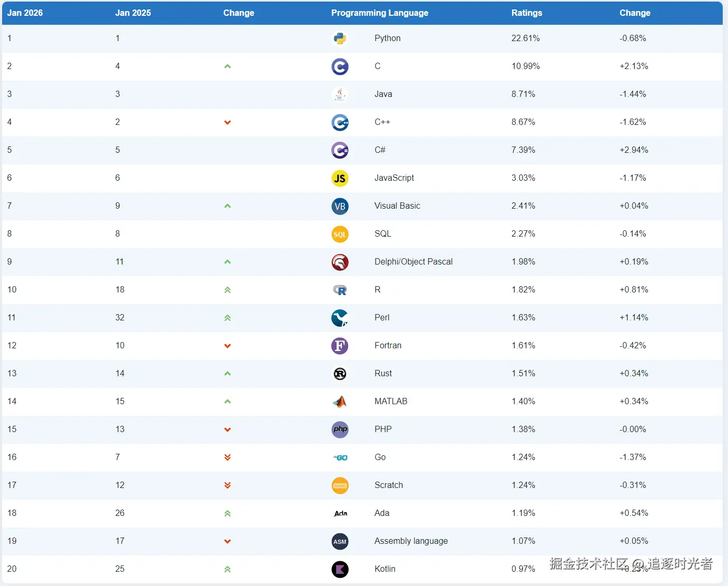This screenshot has width=728, height=586.
Task: Click the Delphi/Object Pascal helmet icon
Action: tap(340, 262)
